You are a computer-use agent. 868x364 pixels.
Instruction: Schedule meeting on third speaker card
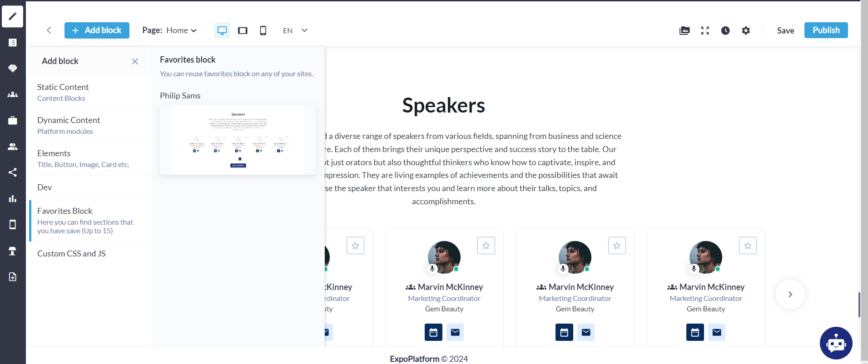pyautogui.click(x=564, y=332)
